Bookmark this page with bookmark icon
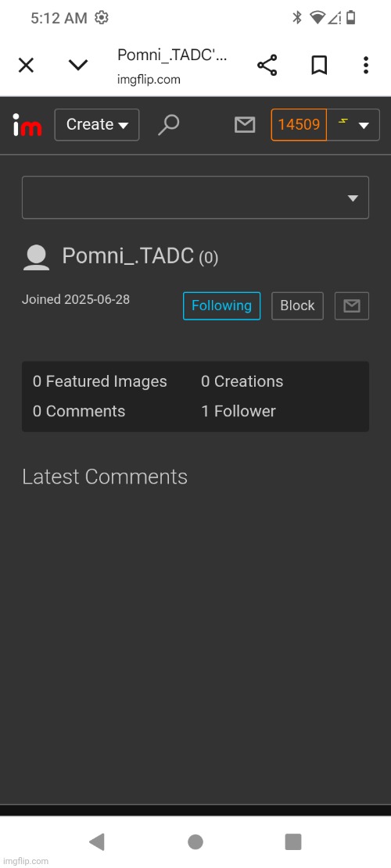This screenshot has height=868, width=391. tap(318, 66)
